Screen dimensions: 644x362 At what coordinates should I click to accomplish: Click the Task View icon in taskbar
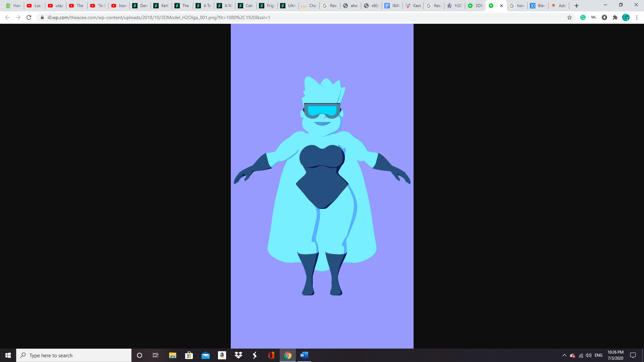(x=156, y=355)
